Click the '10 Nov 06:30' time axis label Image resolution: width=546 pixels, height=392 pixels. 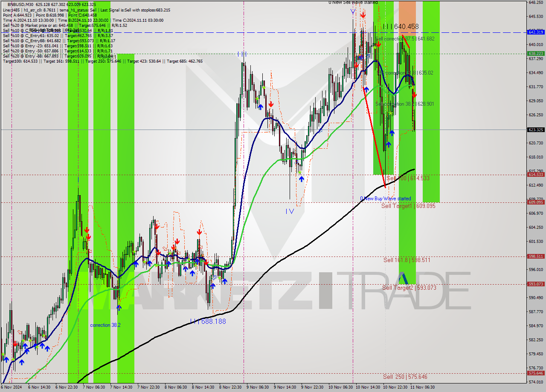(340, 387)
